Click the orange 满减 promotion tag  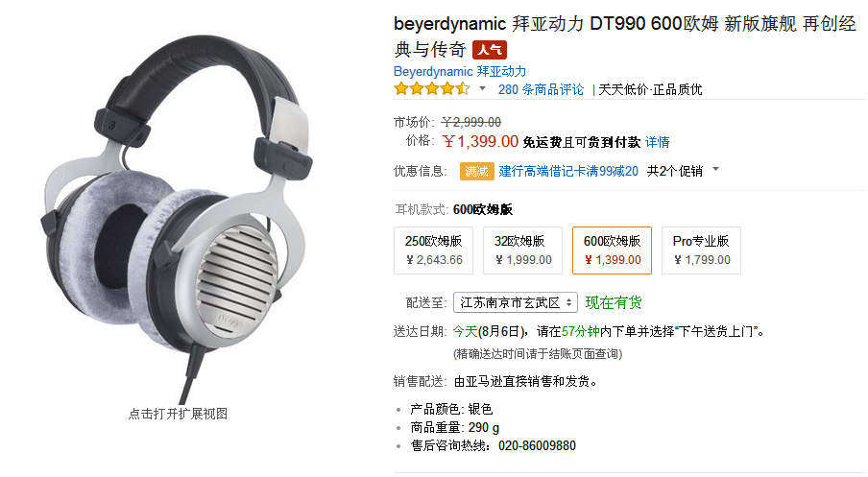pyautogui.click(x=476, y=171)
